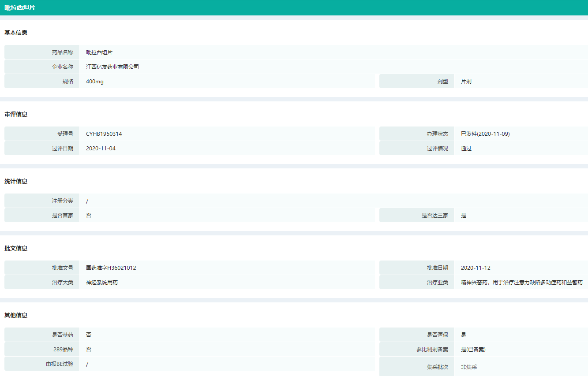588x376 pixels.
Task: Click the review date 2020-11-04
Action: tap(101, 149)
